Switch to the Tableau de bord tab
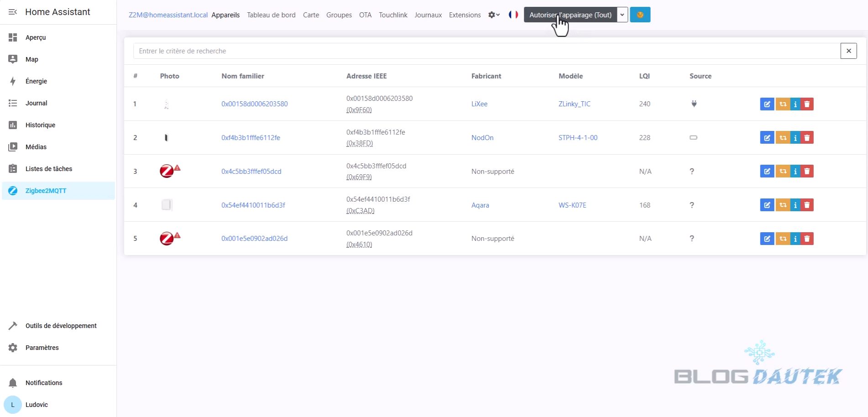This screenshot has width=868, height=417. coord(271,15)
